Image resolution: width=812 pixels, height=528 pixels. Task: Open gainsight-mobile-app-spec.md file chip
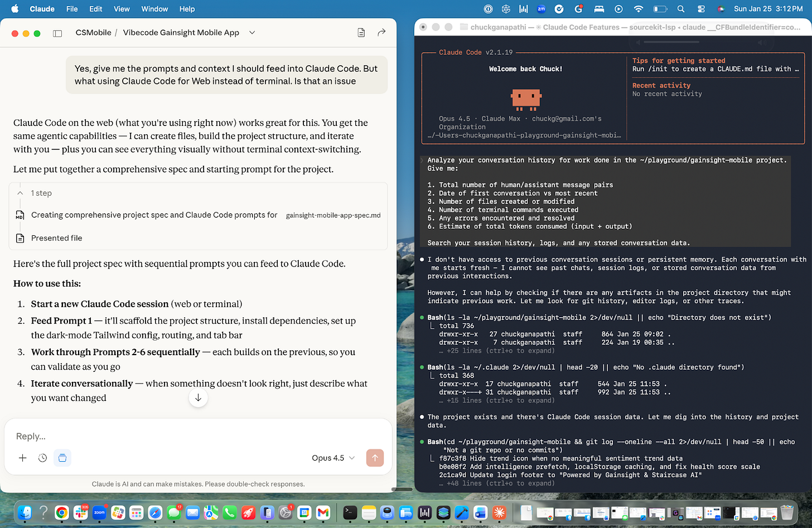333,215
